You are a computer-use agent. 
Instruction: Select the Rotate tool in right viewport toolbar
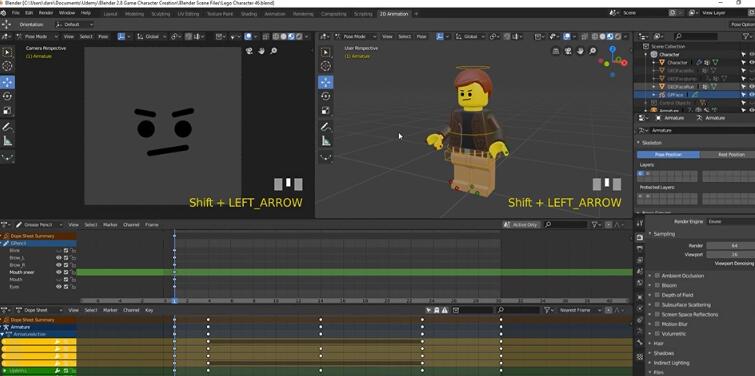pyautogui.click(x=325, y=96)
